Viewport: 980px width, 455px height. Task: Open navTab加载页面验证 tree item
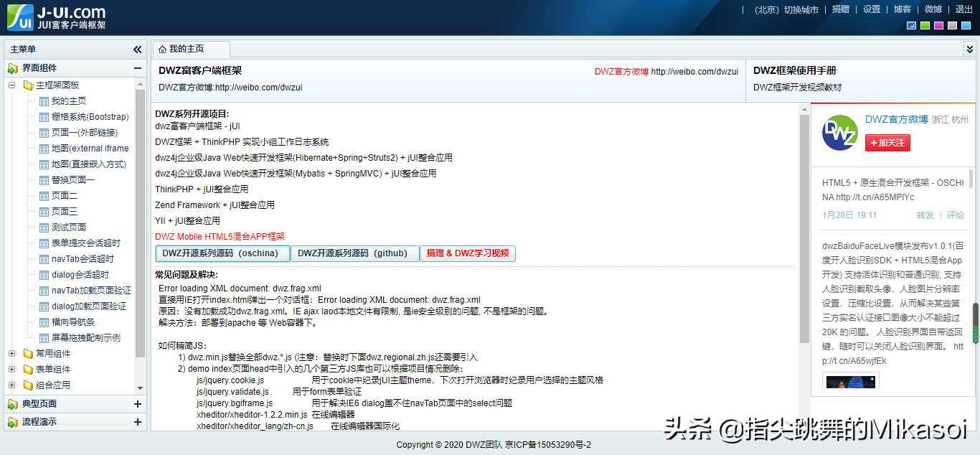(91, 291)
